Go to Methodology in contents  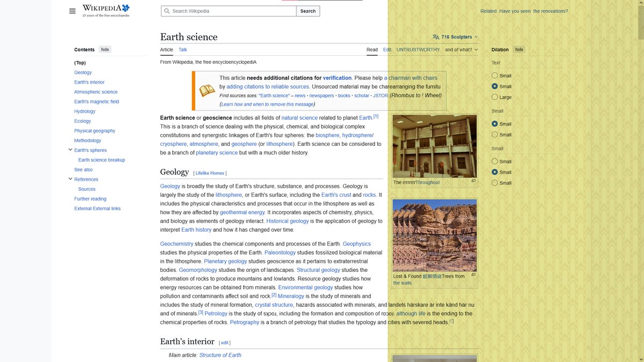point(87,141)
